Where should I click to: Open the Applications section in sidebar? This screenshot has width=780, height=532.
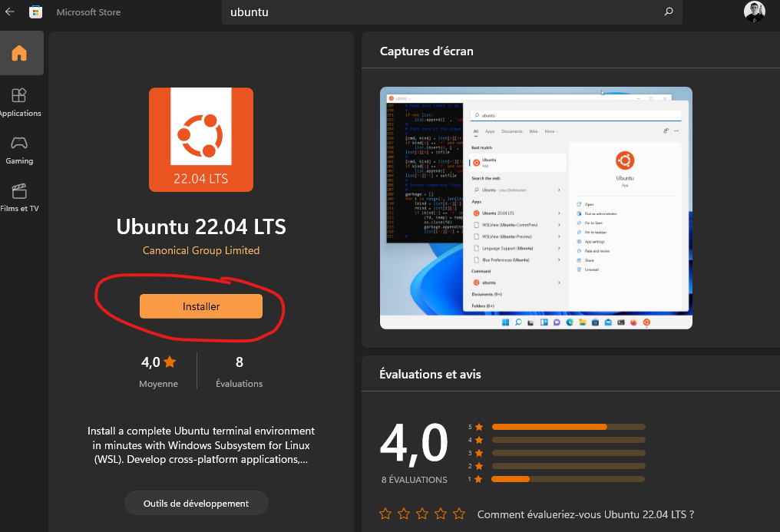pos(19,102)
